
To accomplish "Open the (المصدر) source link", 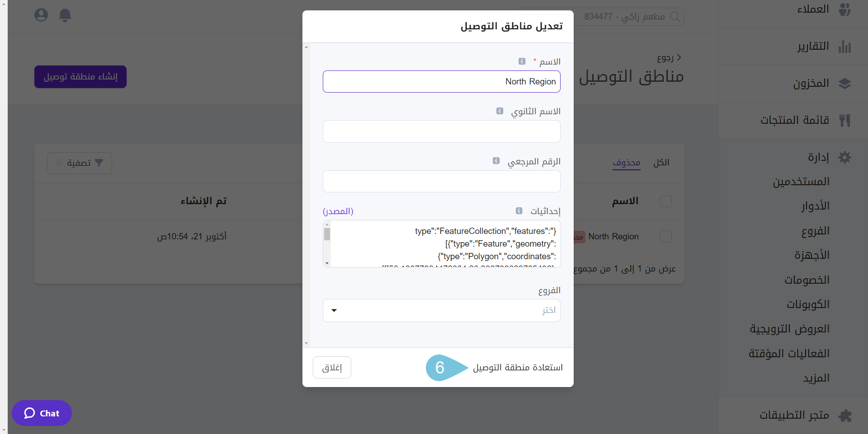I will tap(338, 211).
